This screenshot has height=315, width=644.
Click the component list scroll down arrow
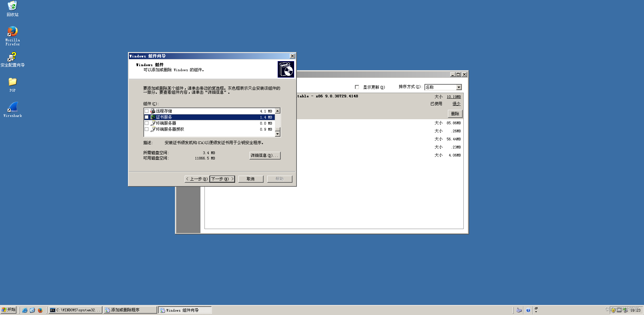(x=277, y=134)
